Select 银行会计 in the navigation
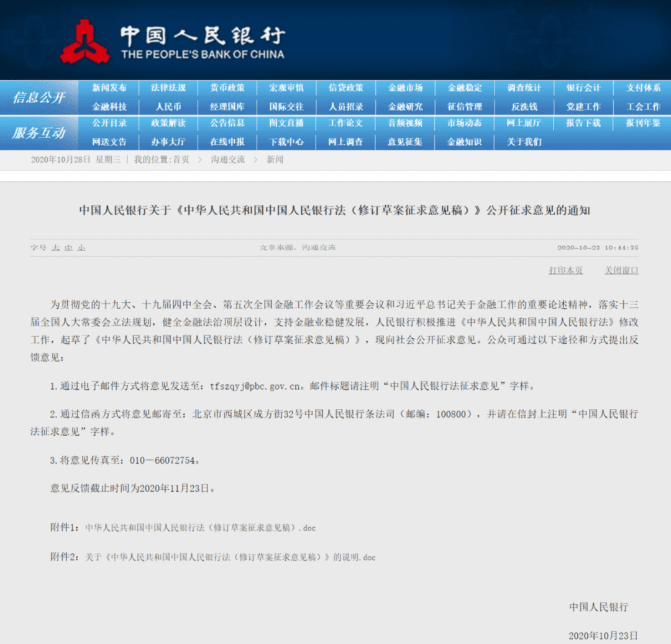Viewport: 671px width, 644px height. coord(583,88)
